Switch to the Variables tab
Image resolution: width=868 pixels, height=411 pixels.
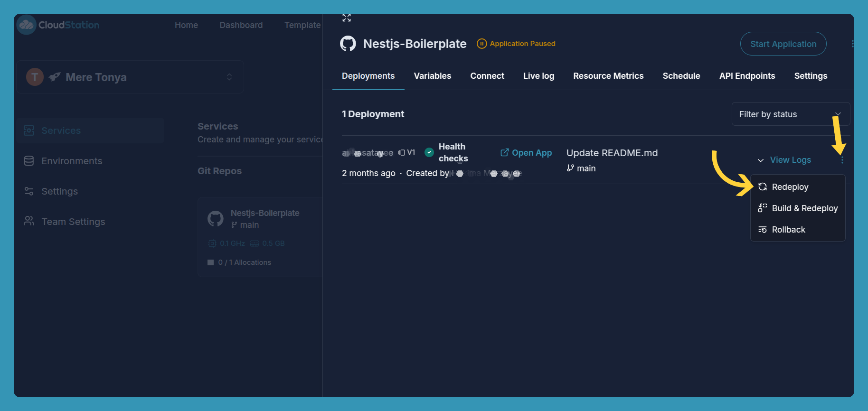coord(433,76)
